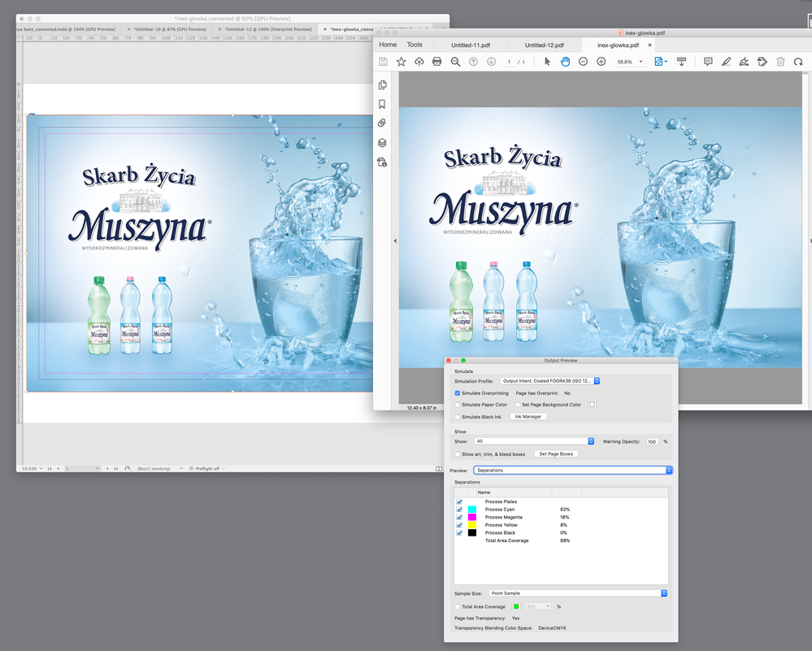The width and height of the screenshot is (812, 651).
Task: Open the Show: All dropdown
Action: tap(534, 441)
